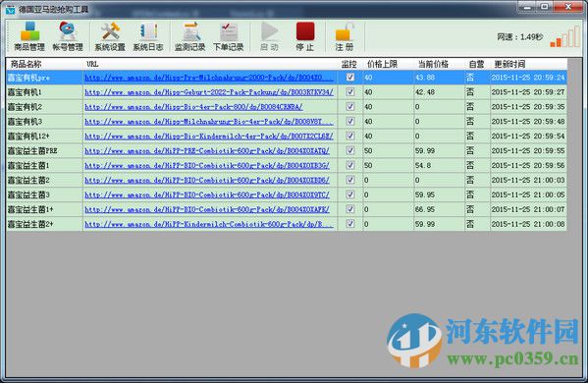Close the 德国亚马逊抢购工具 window
This screenshot has height=383, width=588.
coord(568,6)
